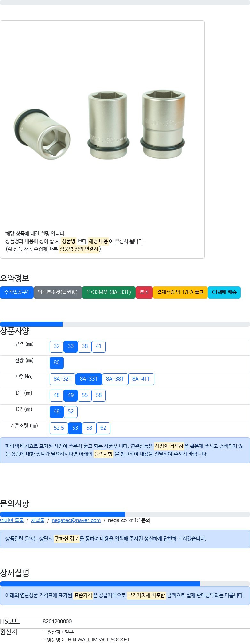250x644 pixels.
Task: Choose size 41 in 규격 row
Action: (99, 346)
